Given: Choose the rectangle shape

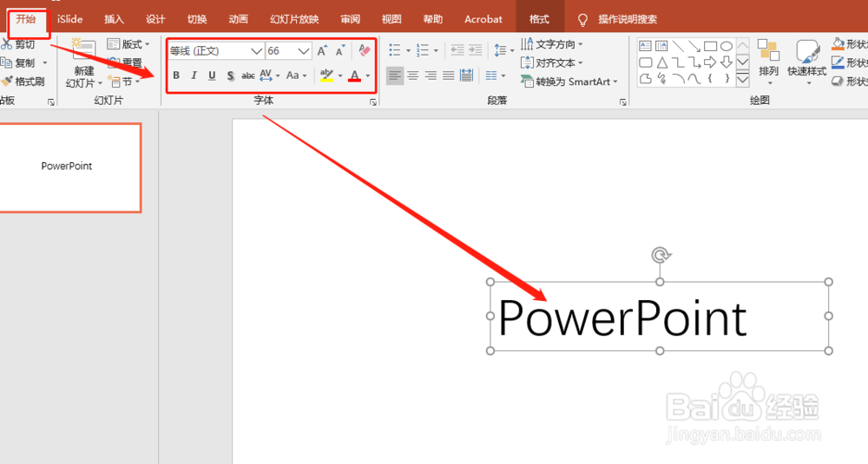Looking at the screenshot, I should (x=710, y=46).
